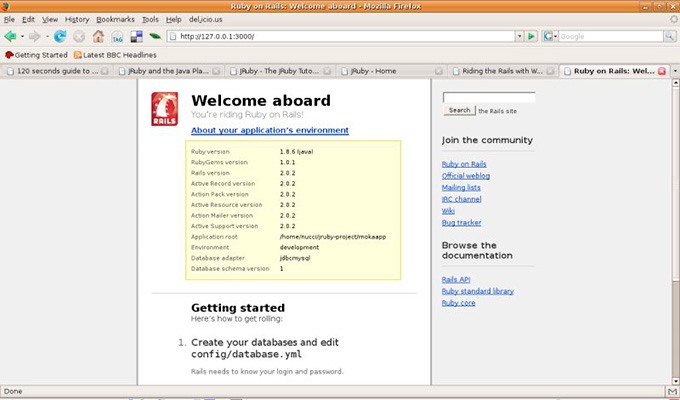The width and height of the screenshot is (680, 400).
Task: Click the TAG bookmark toolbar icon
Action: pos(117,36)
